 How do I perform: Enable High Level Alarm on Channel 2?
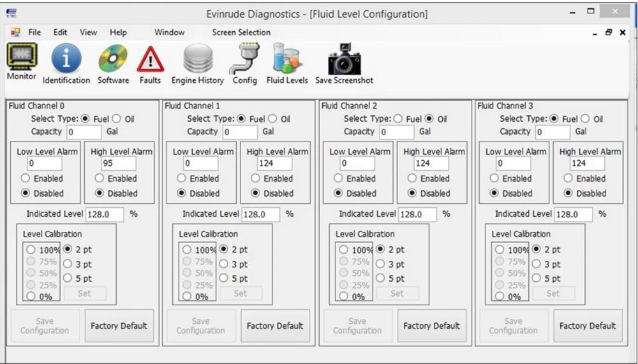pyautogui.click(x=412, y=178)
